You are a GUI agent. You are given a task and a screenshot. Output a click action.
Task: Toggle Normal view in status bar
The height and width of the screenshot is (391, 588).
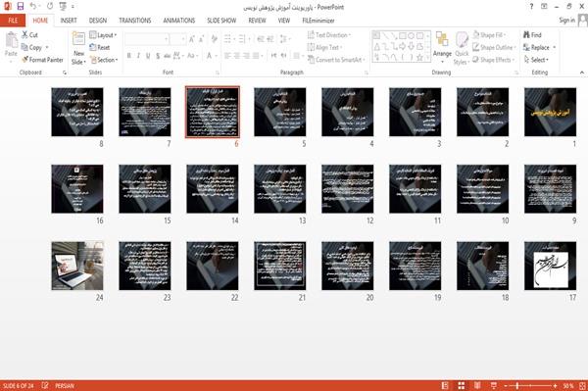pyautogui.click(x=445, y=386)
